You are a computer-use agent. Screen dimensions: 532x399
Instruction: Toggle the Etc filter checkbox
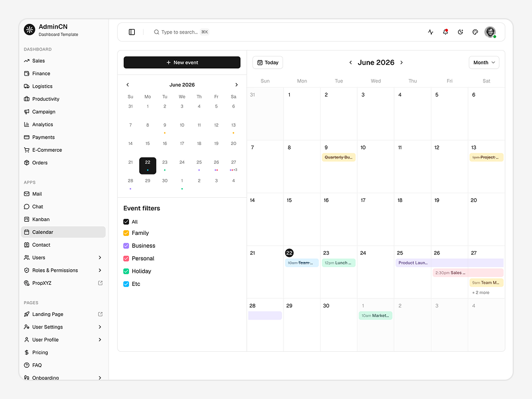[x=126, y=284]
